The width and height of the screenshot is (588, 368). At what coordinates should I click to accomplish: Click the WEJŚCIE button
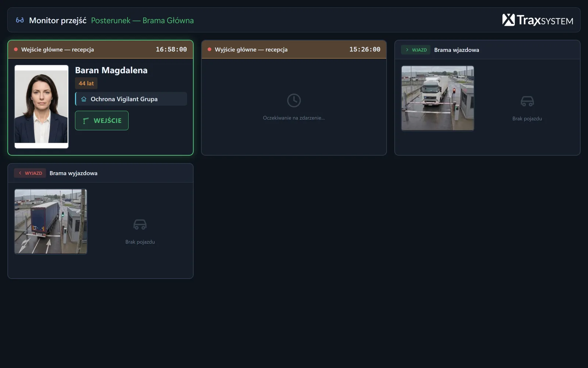pyautogui.click(x=102, y=120)
